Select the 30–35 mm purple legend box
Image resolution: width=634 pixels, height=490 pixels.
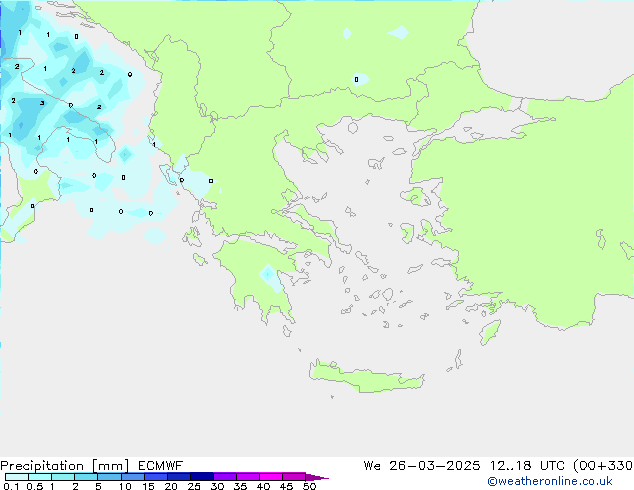point(225,477)
